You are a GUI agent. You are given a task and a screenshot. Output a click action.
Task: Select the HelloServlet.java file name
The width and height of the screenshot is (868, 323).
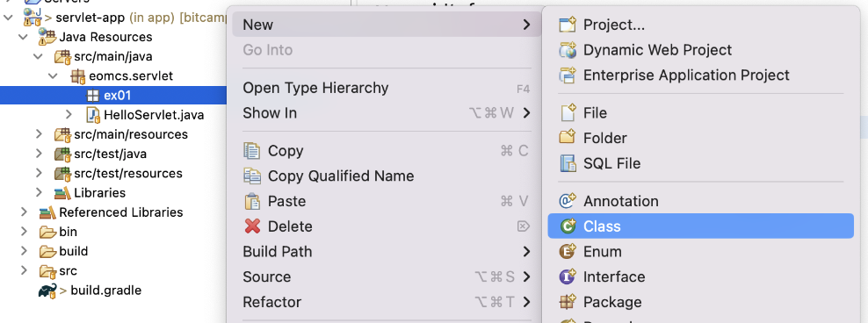point(154,115)
